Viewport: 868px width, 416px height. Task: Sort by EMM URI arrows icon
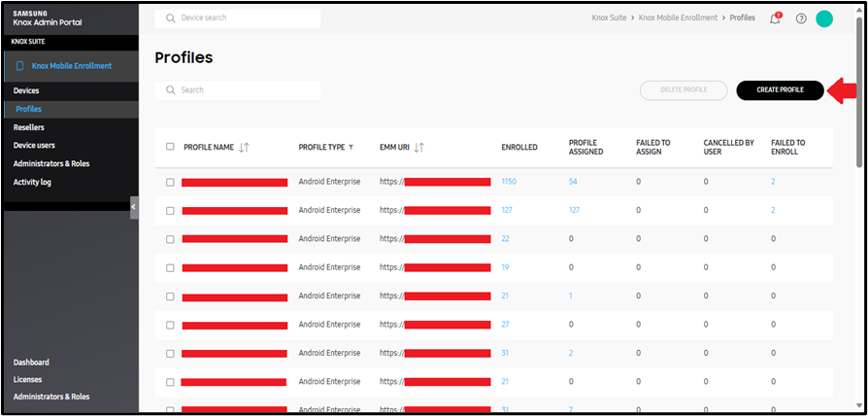pos(419,148)
